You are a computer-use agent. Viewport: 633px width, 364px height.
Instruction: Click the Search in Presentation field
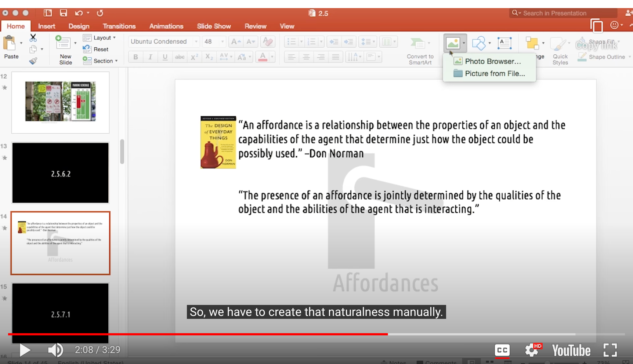[564, 13]
